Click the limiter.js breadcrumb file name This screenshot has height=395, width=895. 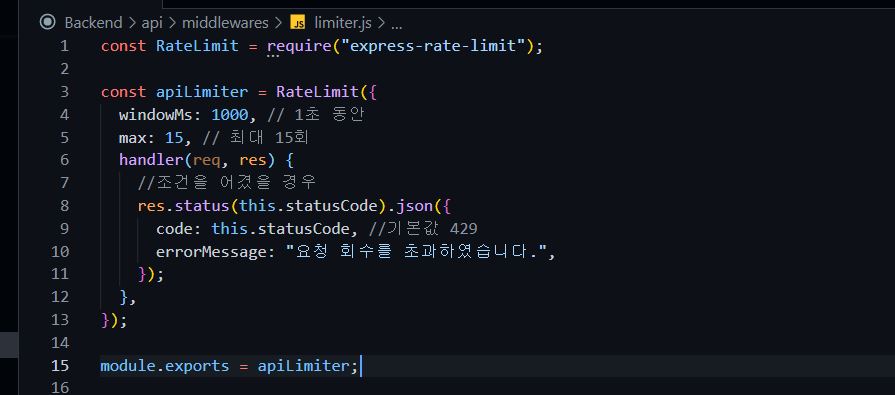click(342, 23)
